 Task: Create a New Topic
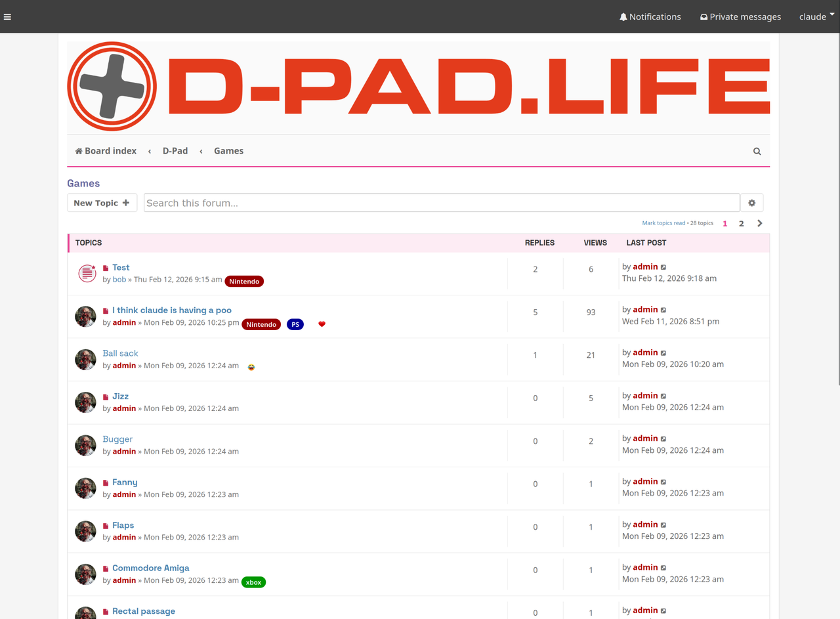[x=102, y=203]
